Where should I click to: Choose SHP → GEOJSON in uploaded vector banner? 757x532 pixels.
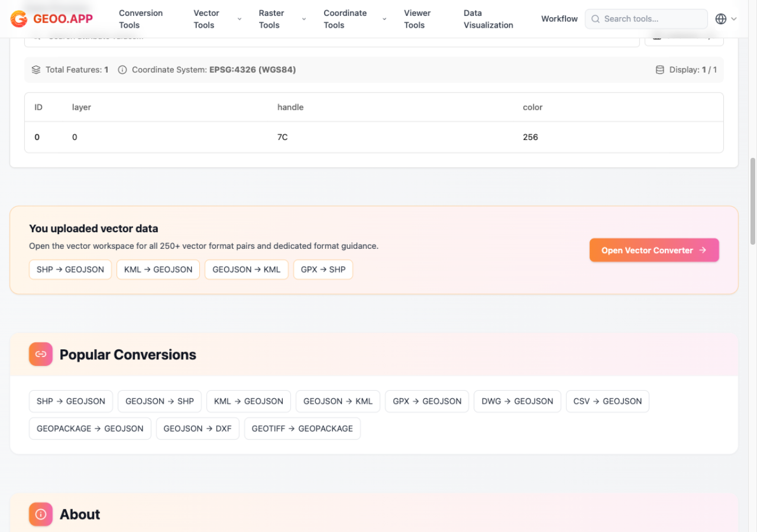(x=70, y=270)
